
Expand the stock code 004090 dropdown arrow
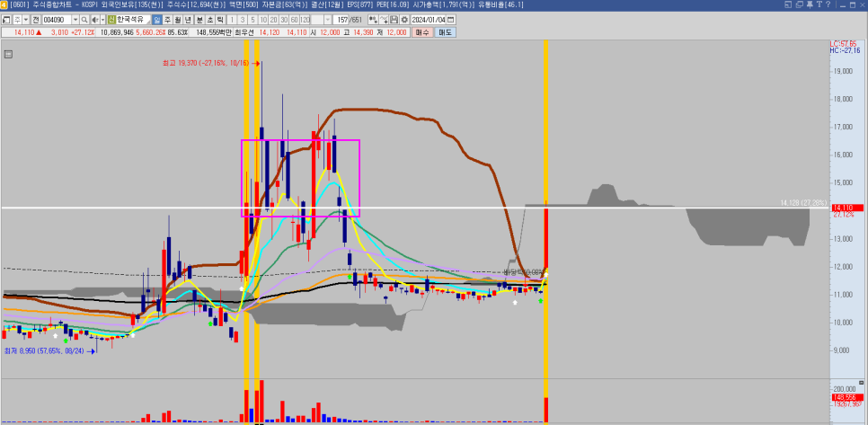point(75,19)
